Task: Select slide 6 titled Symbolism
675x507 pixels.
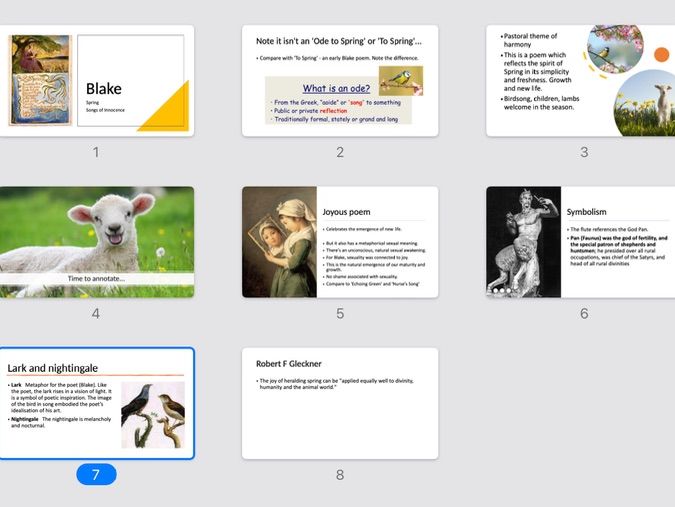Action: 580,242
